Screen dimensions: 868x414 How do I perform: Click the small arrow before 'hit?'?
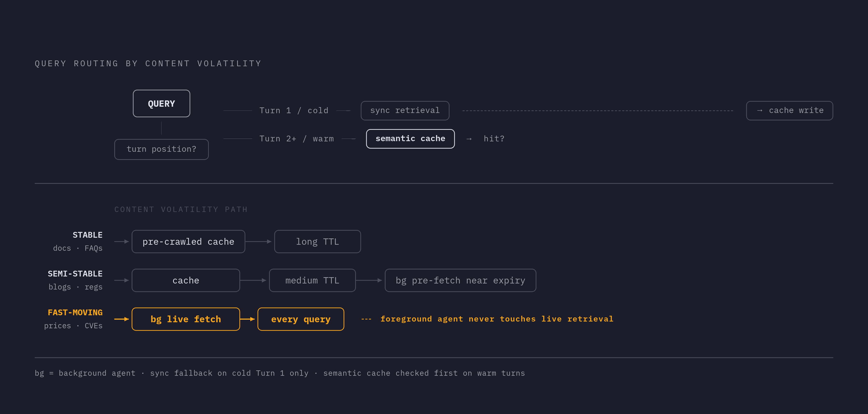pyautogui.click(x=469, y=139)
